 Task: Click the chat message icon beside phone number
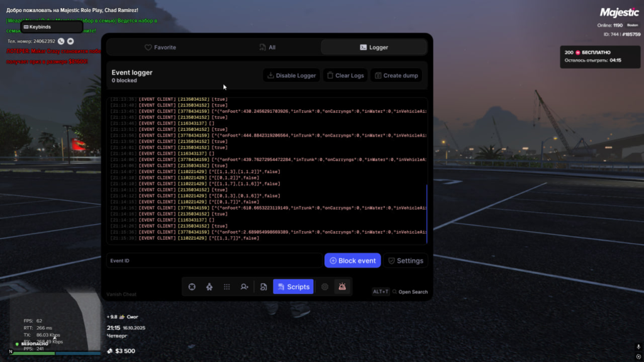(x=70, y=41)
